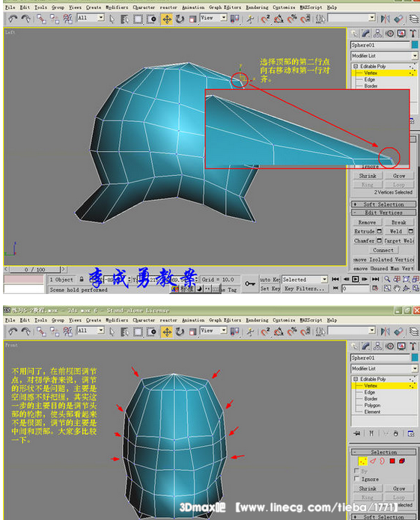Open Customize menu in bottom window

pyautogui.click(x=284, y=320)
